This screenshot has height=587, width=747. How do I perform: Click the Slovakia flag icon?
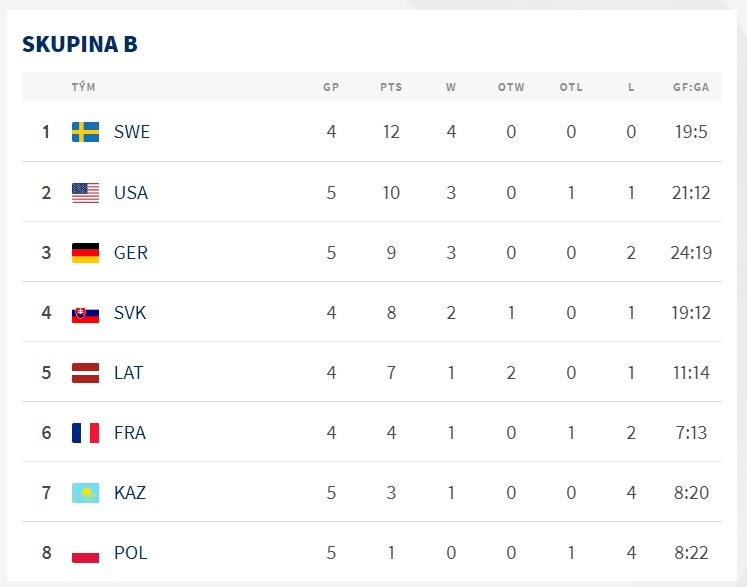coord(85,315)
